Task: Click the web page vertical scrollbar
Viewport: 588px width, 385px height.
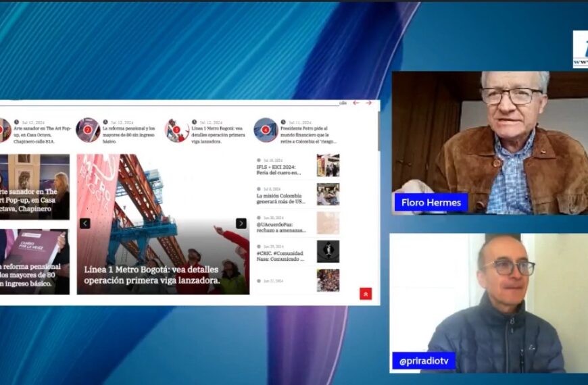Action: click(x=378, y=131)
